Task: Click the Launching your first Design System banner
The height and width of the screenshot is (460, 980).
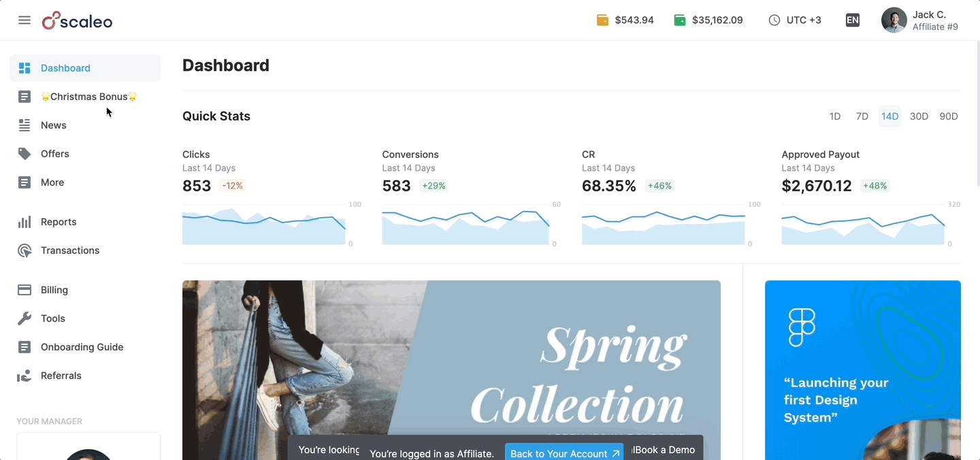Action: click(x=863, y=370)
